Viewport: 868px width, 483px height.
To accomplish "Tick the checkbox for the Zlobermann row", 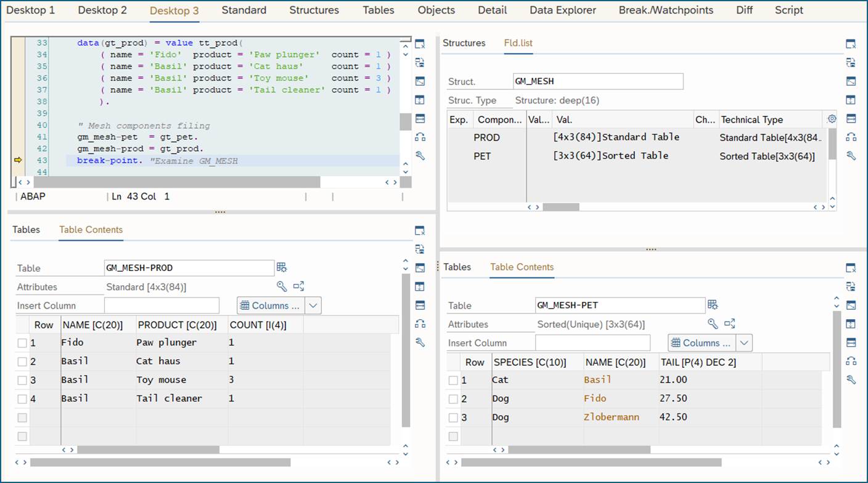I will [x=453, y=418].
